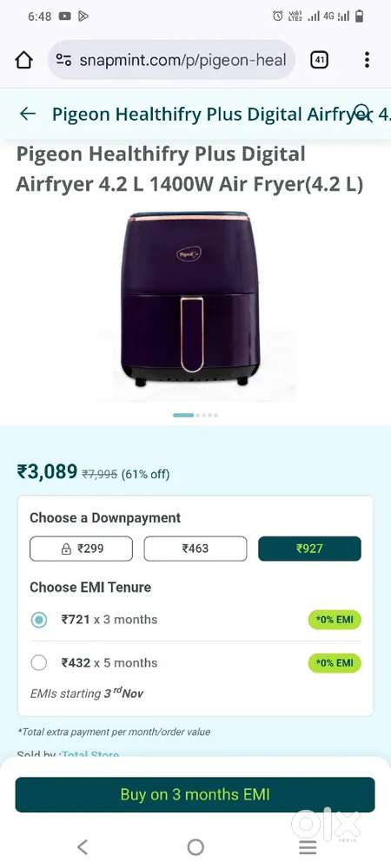Screen dimensions: 391x868
Task: Tap the Android back navigation button
Action: 83,846
